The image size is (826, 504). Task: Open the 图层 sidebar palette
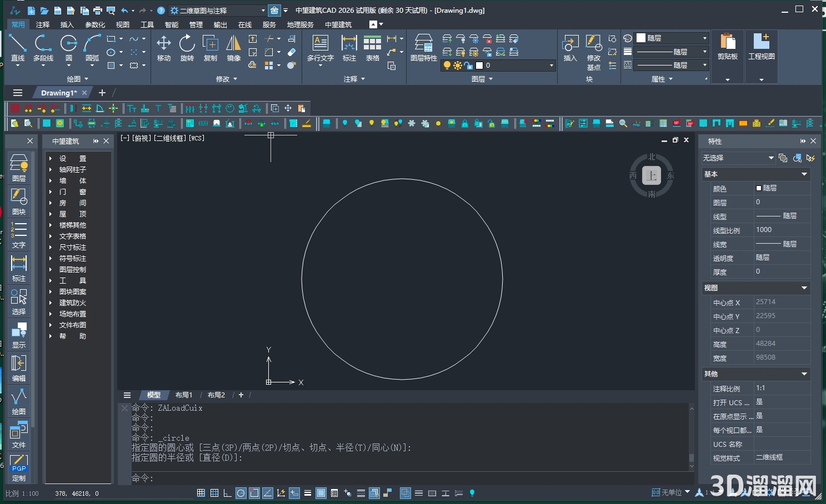(19, 168)
